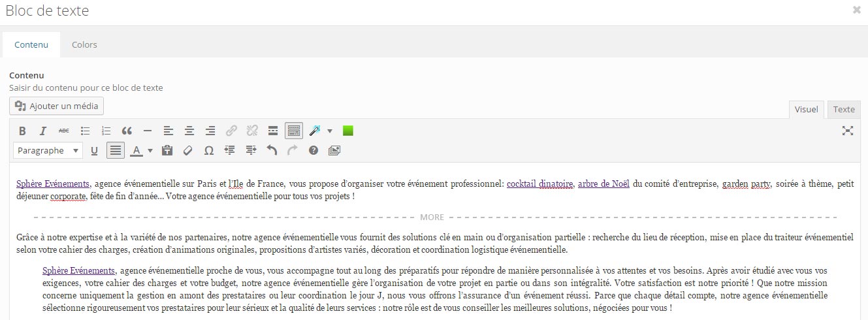
Task: Click the cocktail dinatoire link
Action: pos(539,184)
